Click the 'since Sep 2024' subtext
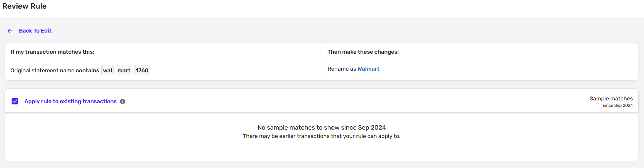The height and width of the screenshot is (168, 644). (618, 106)
